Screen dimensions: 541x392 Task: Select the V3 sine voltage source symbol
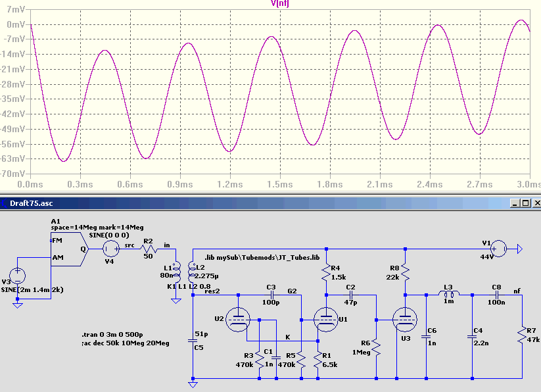[17, 276]
